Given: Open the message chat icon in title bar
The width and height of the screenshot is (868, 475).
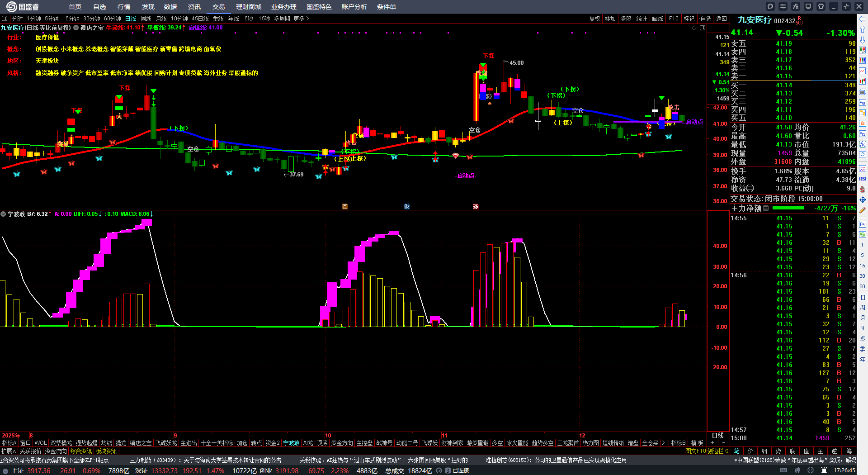Looking at the screenshot, I should pyautogui.click(x=770, y=6).
